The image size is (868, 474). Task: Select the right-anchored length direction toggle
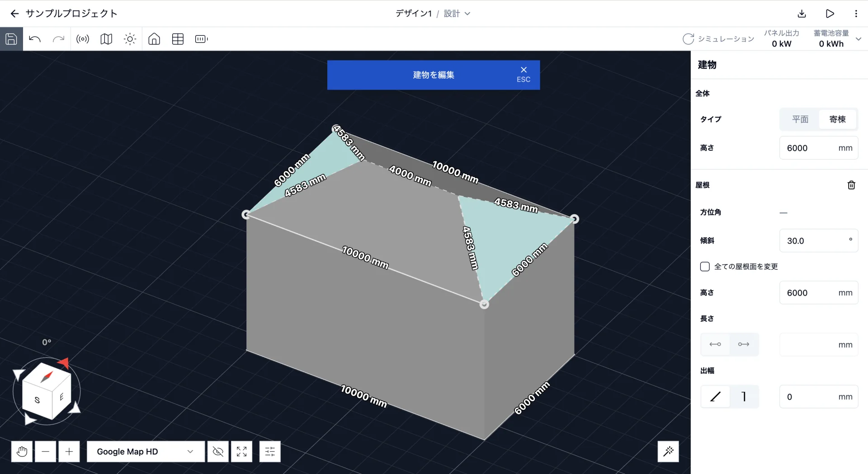point(744,344)
